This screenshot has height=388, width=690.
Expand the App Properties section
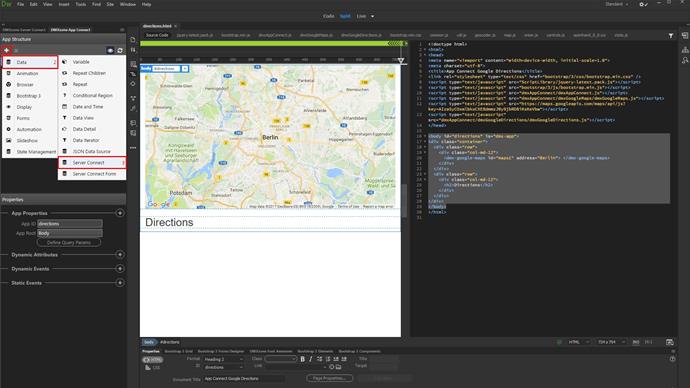(120, 213)
